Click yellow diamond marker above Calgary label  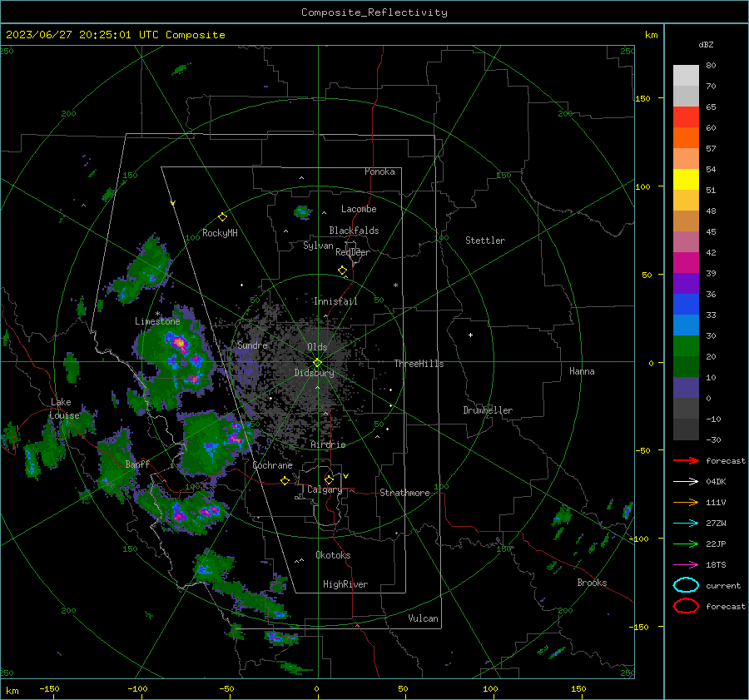(329, 479)
